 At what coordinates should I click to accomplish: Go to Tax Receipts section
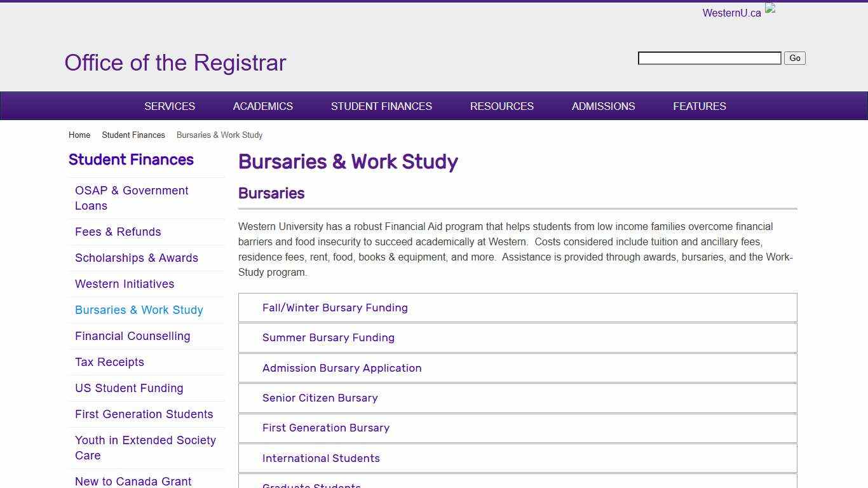point(109,362)
